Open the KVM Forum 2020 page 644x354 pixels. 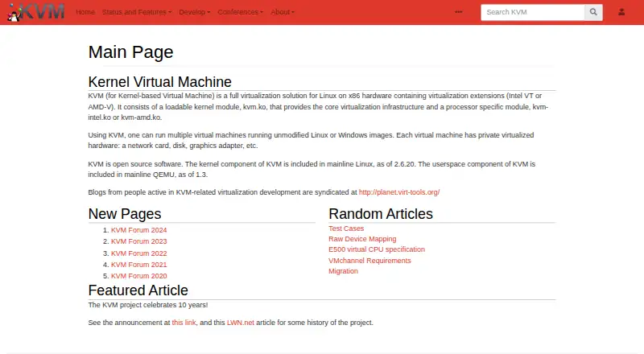(138, 276)
